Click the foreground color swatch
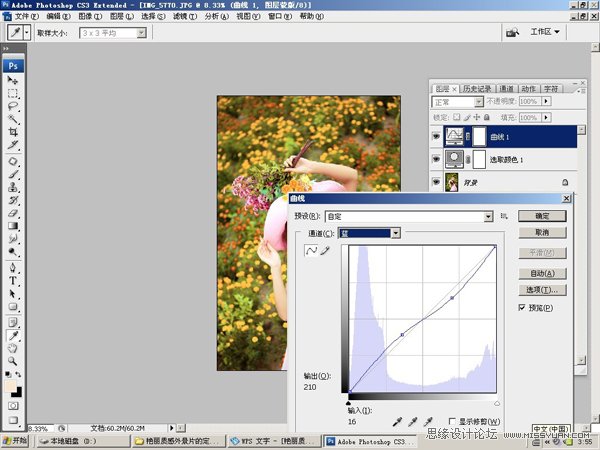This screenshot has height=450, width=600. click(10, 386)
